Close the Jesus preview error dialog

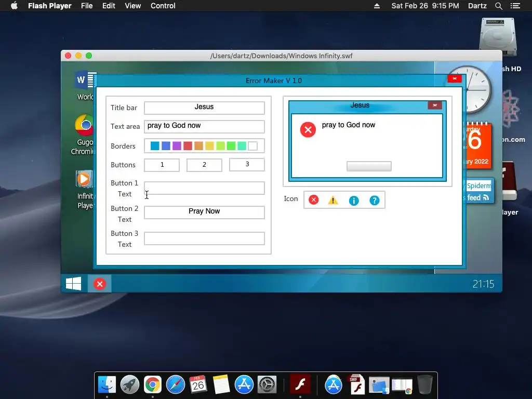point(435,105)
